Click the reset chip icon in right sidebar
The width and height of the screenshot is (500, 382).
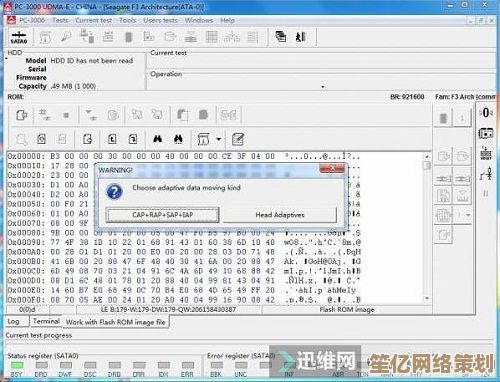pos(486,153)
